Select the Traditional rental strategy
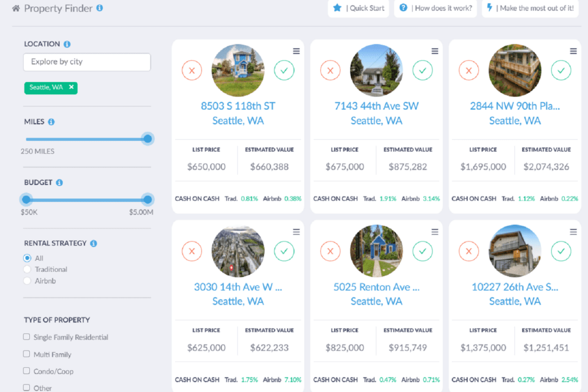This screenshot has height=392, width=588. [27, 270]
